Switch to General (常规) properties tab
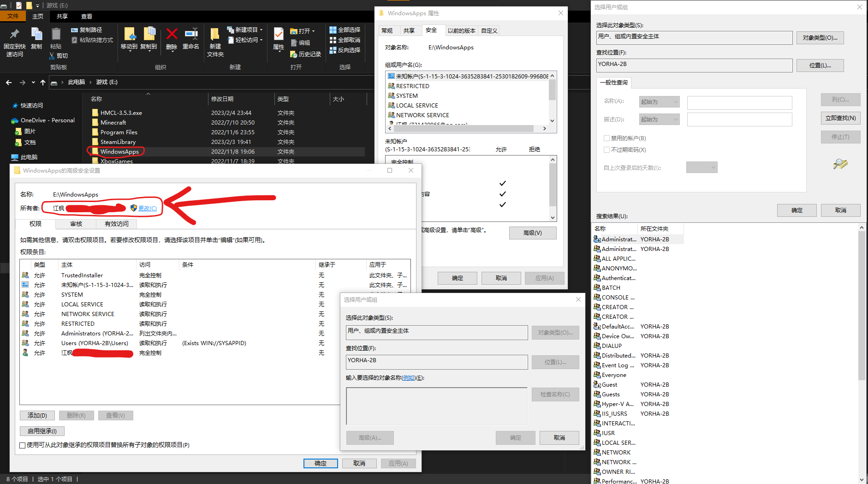This screenshot has width=868, height=484. click(387, 30)
